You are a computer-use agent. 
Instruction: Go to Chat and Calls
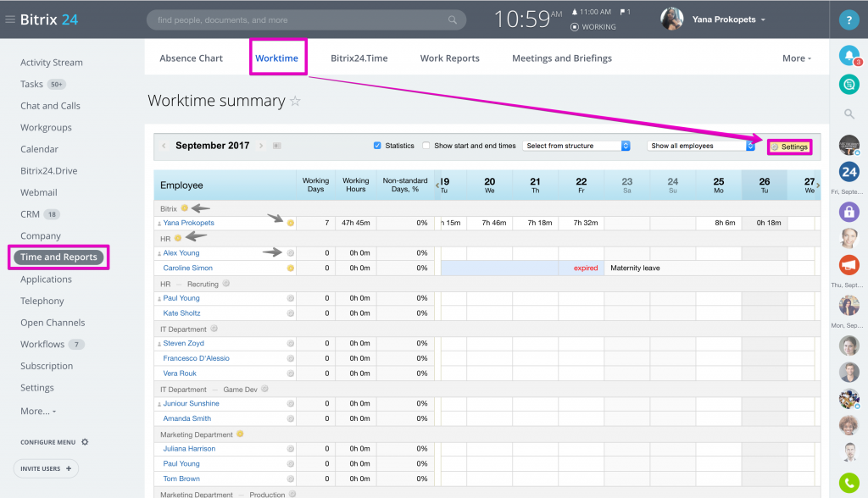coord(50,106)
